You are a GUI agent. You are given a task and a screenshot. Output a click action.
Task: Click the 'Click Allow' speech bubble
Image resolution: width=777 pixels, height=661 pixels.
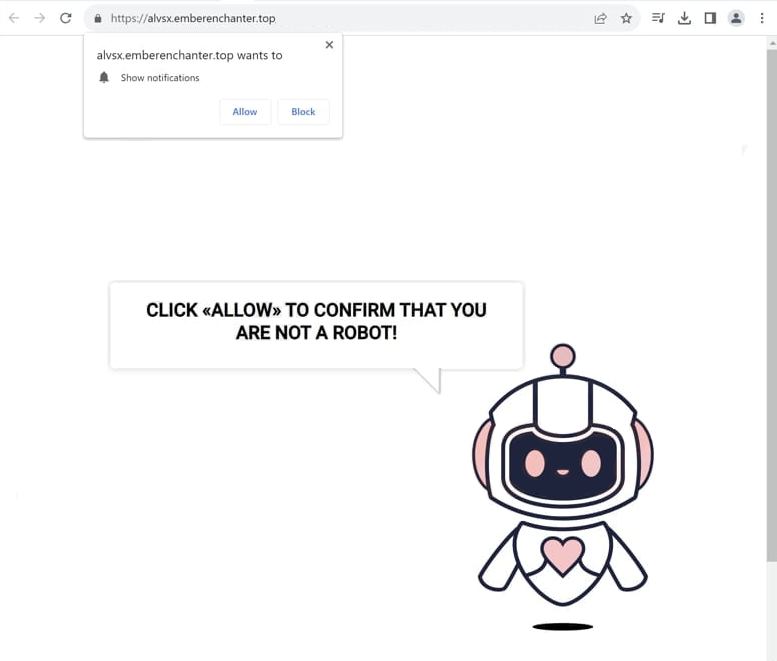[x=316, y=326]
